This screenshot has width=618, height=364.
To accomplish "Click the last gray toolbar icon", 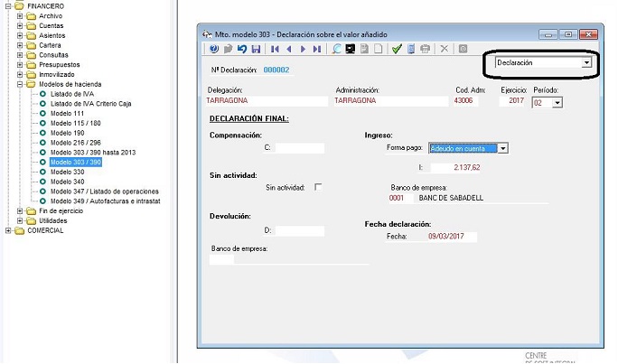I will pos(463,49).
